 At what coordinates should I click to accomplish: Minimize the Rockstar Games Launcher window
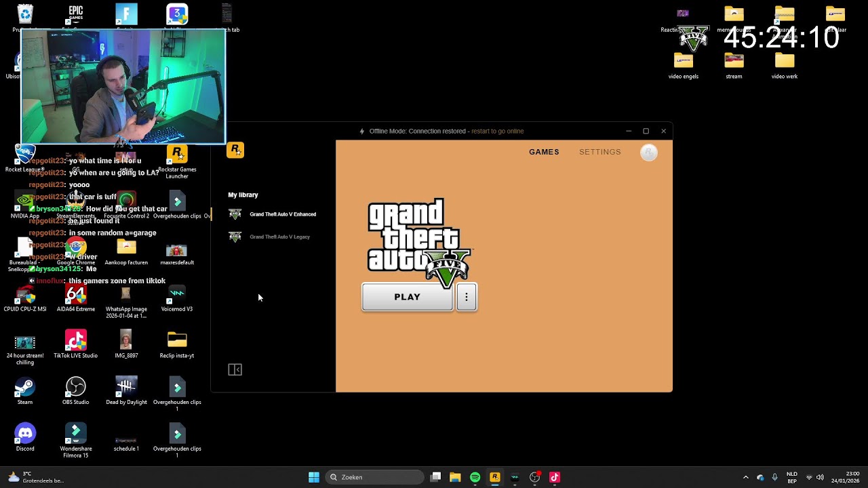point(629,131)
